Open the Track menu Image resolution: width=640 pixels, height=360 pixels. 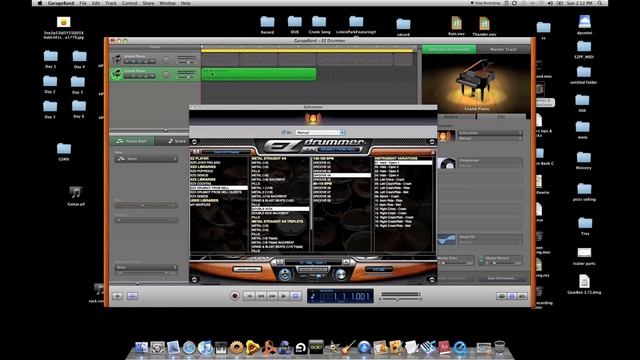tap(111, 3)
